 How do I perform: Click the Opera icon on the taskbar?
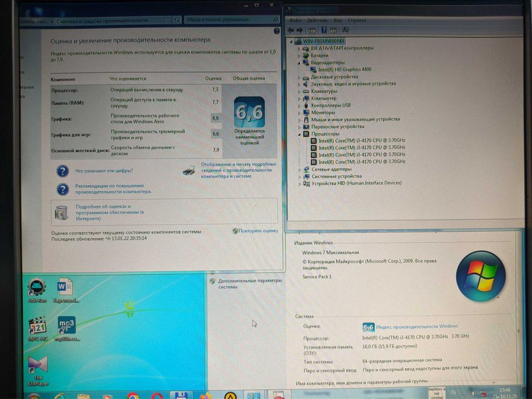pyautogui.click(x=157, y=396)
